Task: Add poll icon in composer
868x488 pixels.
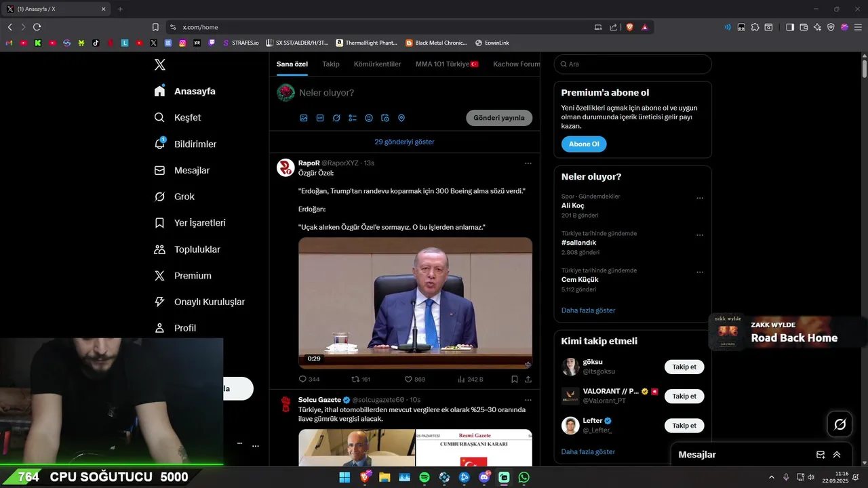Action: pos(353,118)
